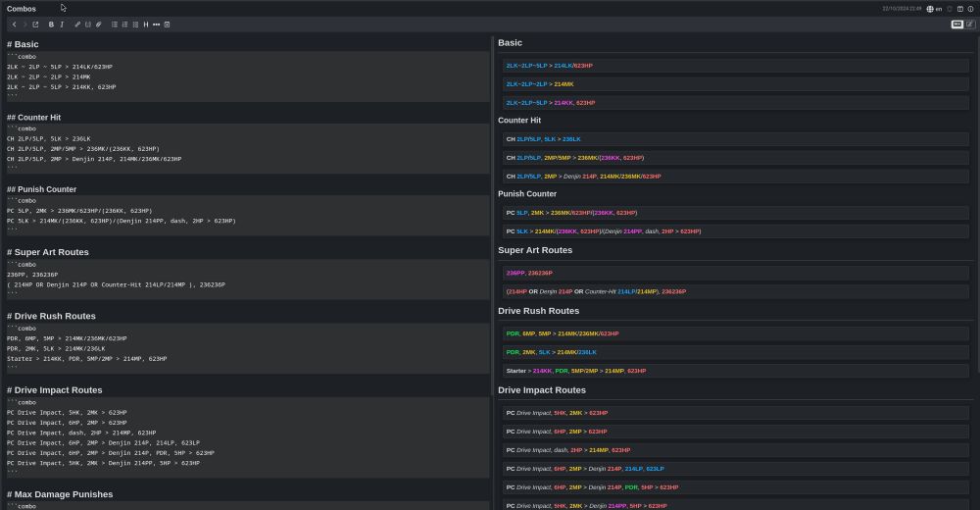Click editor line 'PC Drive Impact, dash, 2HP > 214MP, 623HP'
Screen dimensions: 980x510
coord(81,433)
